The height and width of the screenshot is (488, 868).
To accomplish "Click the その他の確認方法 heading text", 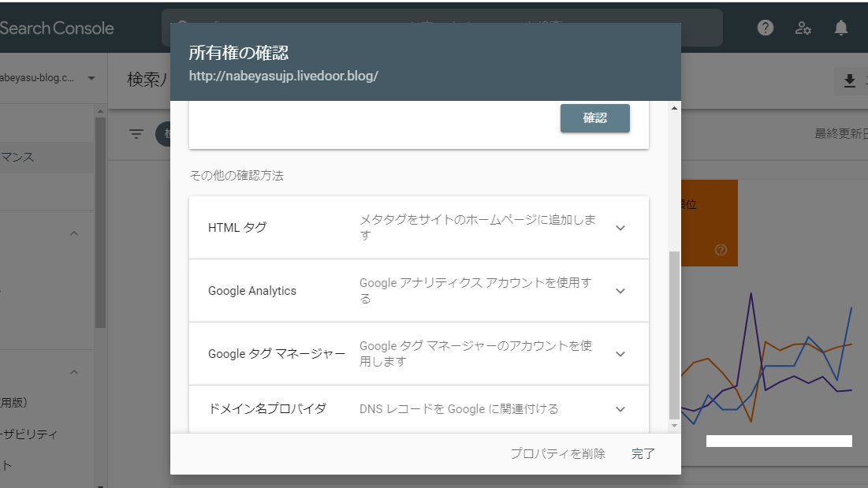I will (237, 175).
